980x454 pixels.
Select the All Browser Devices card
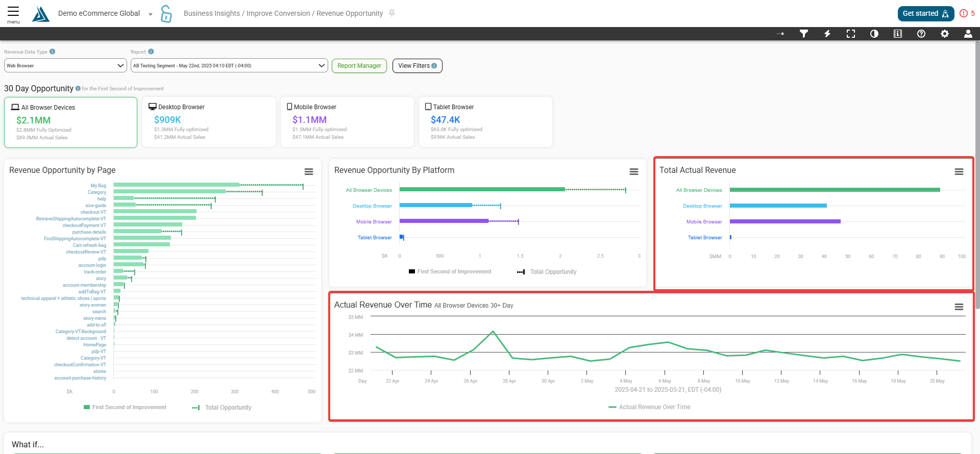[x=70, y=122]
